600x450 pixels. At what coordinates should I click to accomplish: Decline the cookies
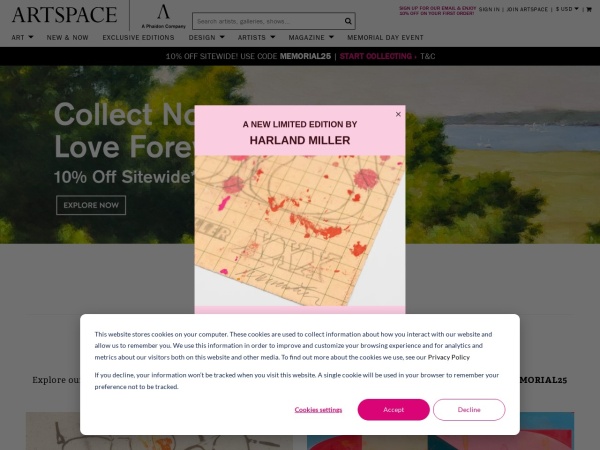469,409
